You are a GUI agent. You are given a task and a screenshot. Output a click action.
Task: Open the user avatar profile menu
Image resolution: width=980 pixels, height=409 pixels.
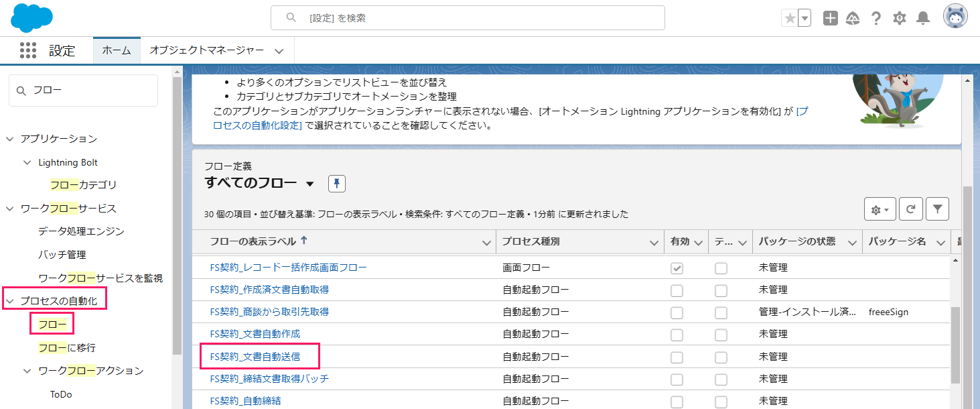click(x=955, y=17)
